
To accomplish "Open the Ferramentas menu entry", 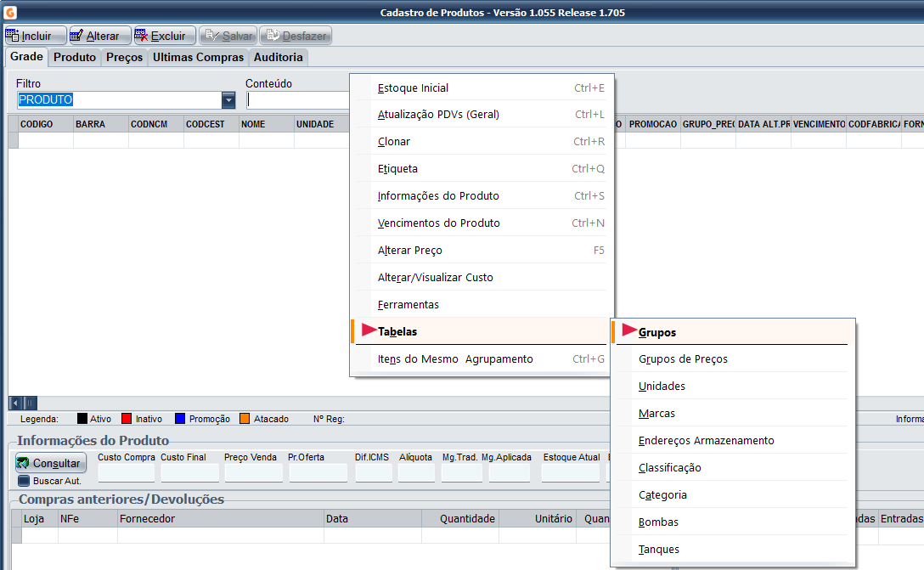I will [x=481, y=304].
